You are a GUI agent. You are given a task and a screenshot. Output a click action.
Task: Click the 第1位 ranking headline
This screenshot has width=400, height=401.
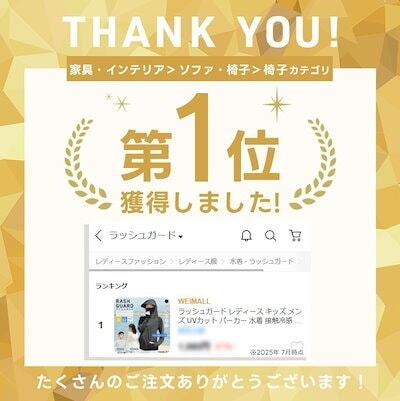pos(200,143)
